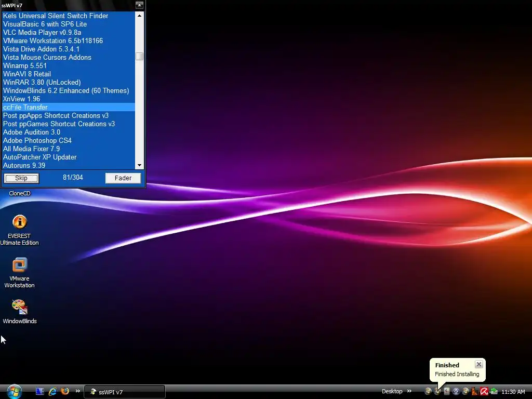This screenshot has height=399, width=532.
Task: Launch Firefox from quick launch bar
Action: point(65,391)
